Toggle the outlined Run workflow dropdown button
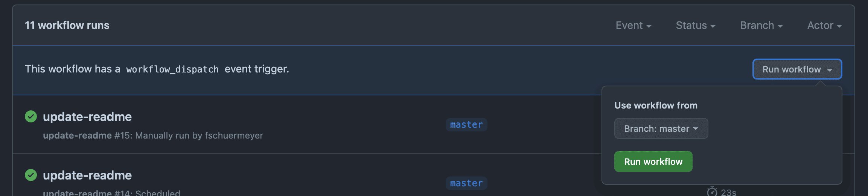This screenshot has height=196, width=868. (x=797, y=69)
